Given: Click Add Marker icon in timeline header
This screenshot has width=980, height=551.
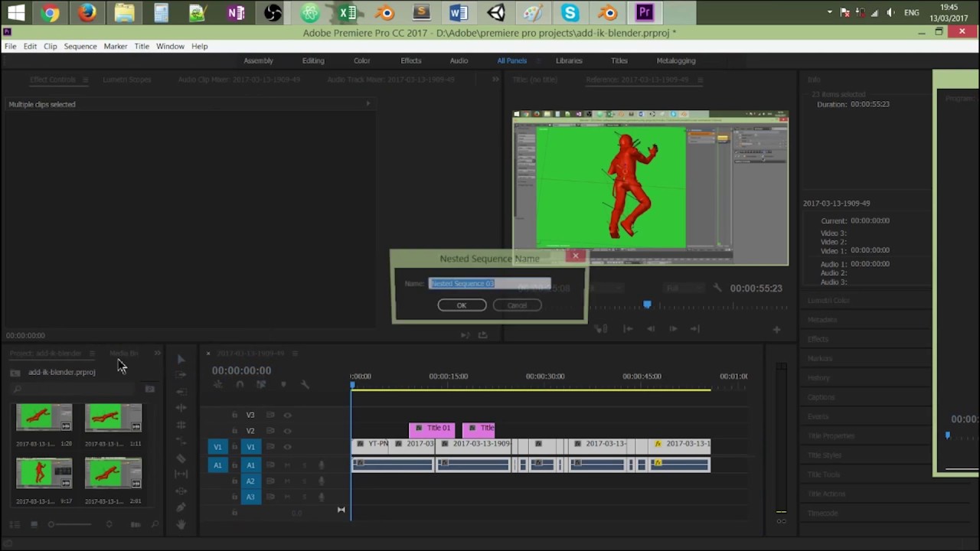Looking at the screenshot, I should [x=283, y=384].
